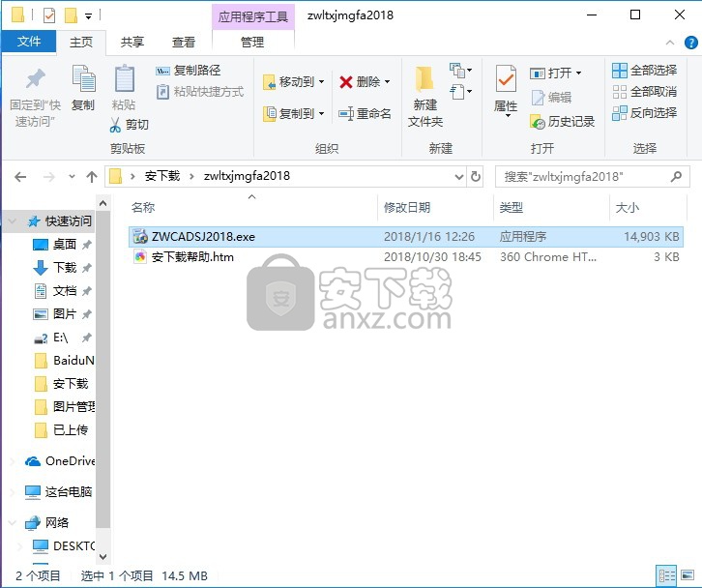Image resolution: width=702 pixels, height=588 pixels.
Task: Expand address bar history dropdown
Action: 459,177
